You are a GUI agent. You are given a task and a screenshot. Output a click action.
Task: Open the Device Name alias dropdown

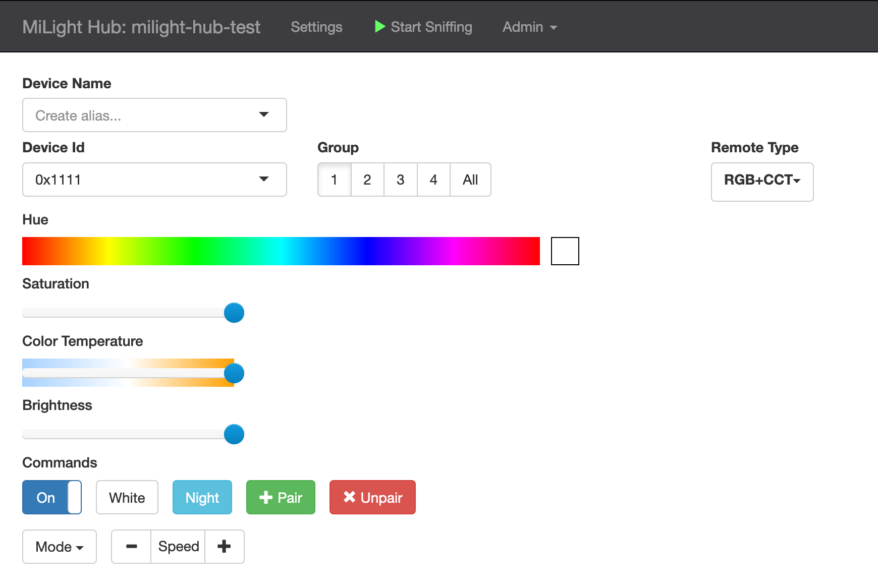click(154, 115)
